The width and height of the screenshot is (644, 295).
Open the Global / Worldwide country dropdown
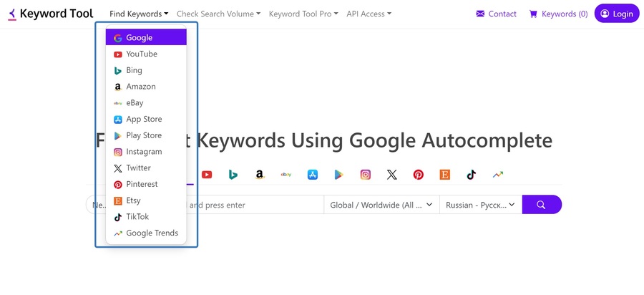pyautogui.click(x=381, y=205)
